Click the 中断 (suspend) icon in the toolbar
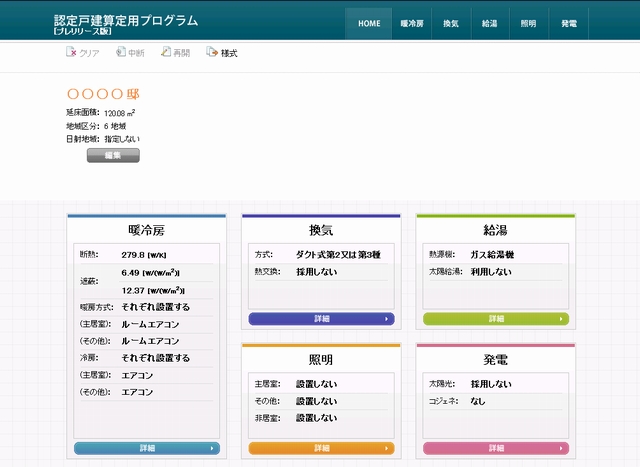 pos(121,52)
